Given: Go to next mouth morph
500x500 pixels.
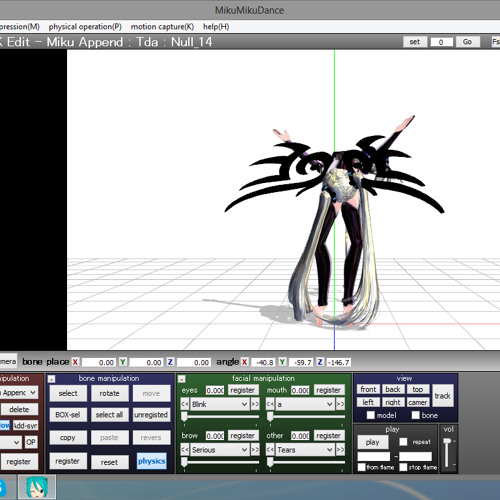Looking at the screenshot, I should click(x=340, y=404).
